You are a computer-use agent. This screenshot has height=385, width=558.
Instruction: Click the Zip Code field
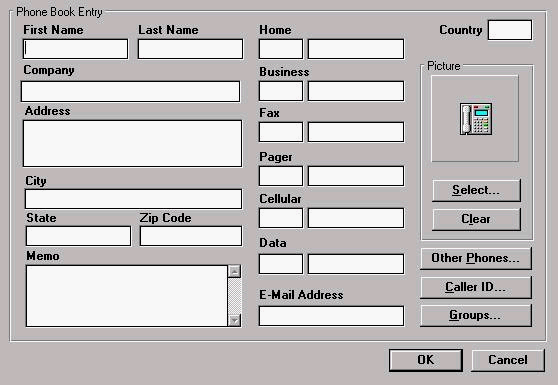click(191, 236)
